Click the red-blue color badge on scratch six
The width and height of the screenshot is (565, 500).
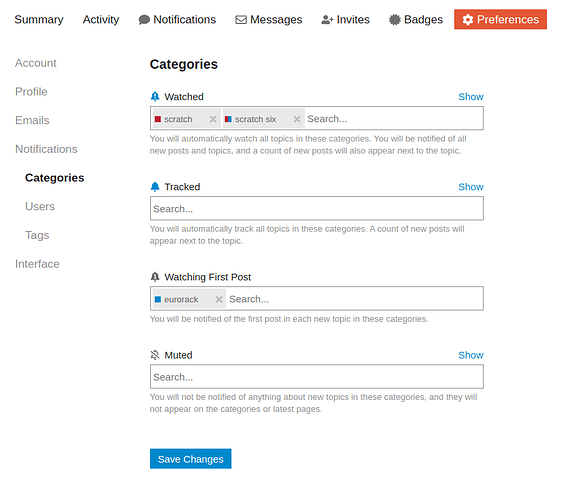click(x=228, y=119)
